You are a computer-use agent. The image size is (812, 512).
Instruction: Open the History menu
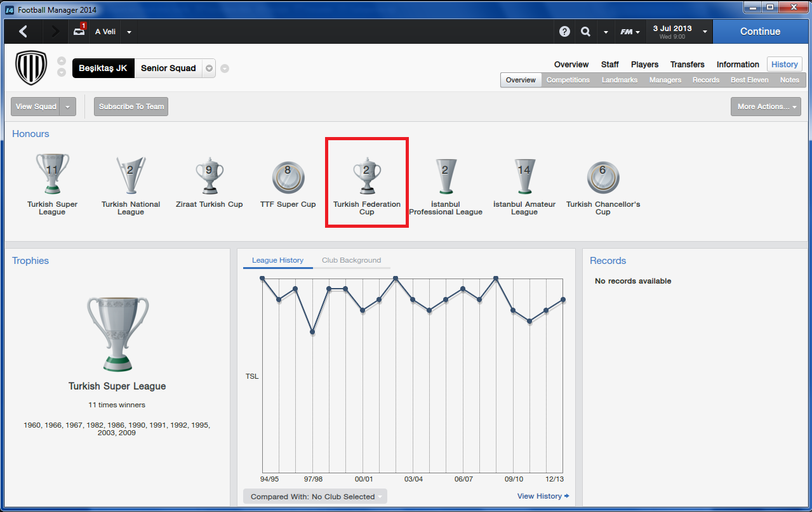(785, 64)
